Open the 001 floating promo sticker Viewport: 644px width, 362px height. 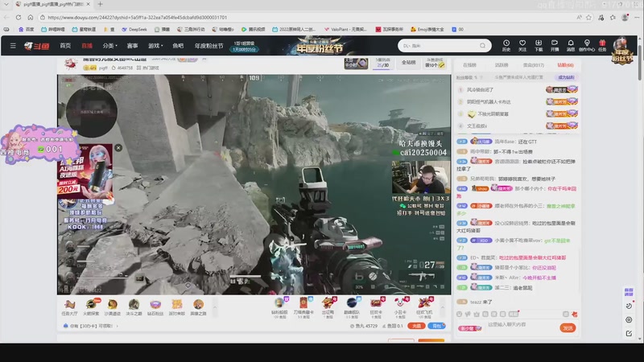click(39, 145)
